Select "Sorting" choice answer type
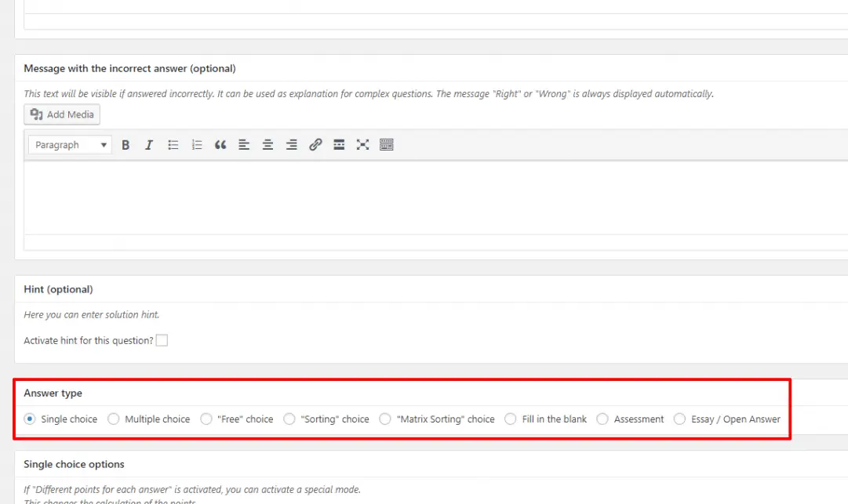This screenshot has height=504, width=848. coord(289,419)
